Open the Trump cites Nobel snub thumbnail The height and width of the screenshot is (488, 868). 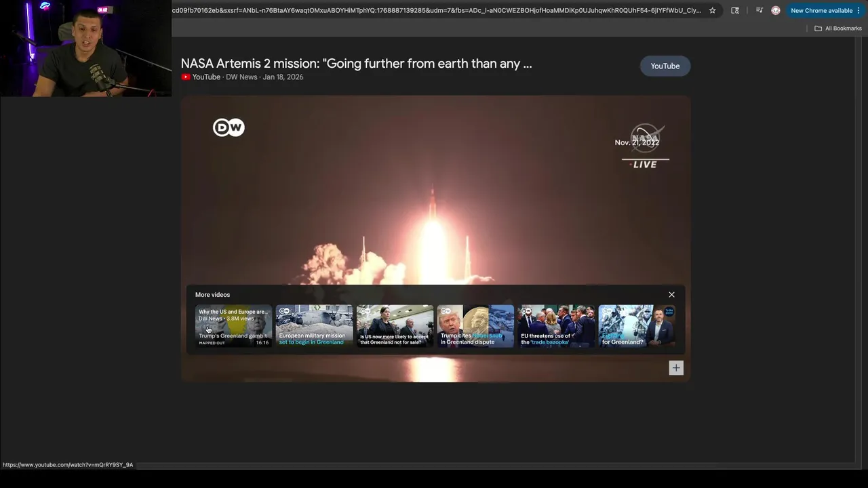click(475, 326)
